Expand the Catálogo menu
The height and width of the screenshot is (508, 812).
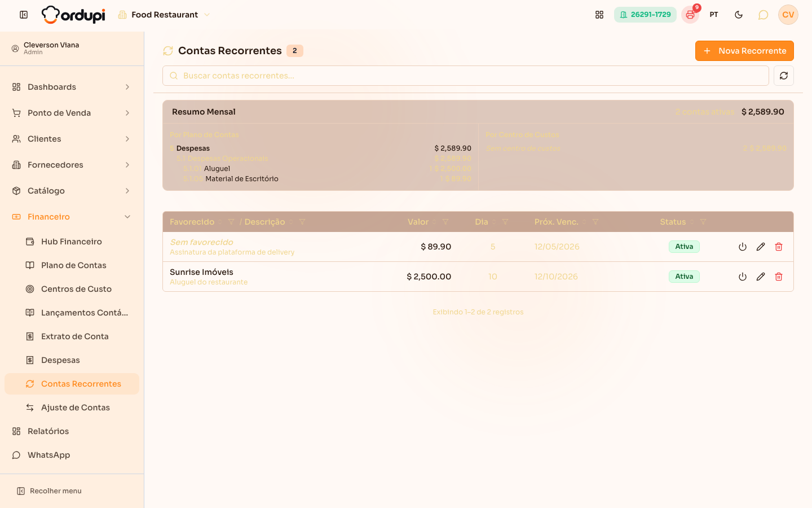[72, 191]
